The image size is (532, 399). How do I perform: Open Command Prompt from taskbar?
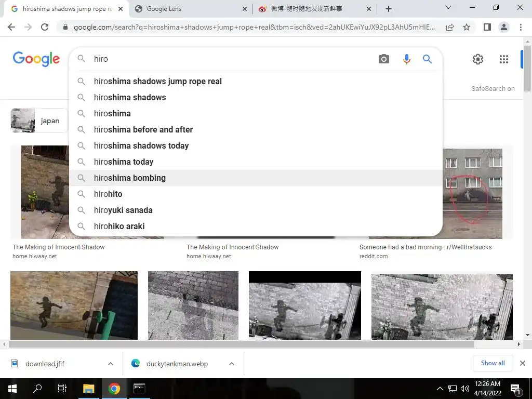139,389
